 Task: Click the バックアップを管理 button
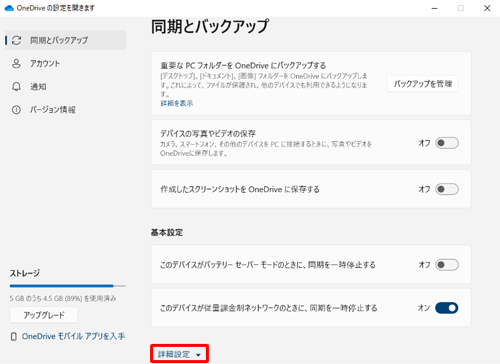tap(422, 84)
